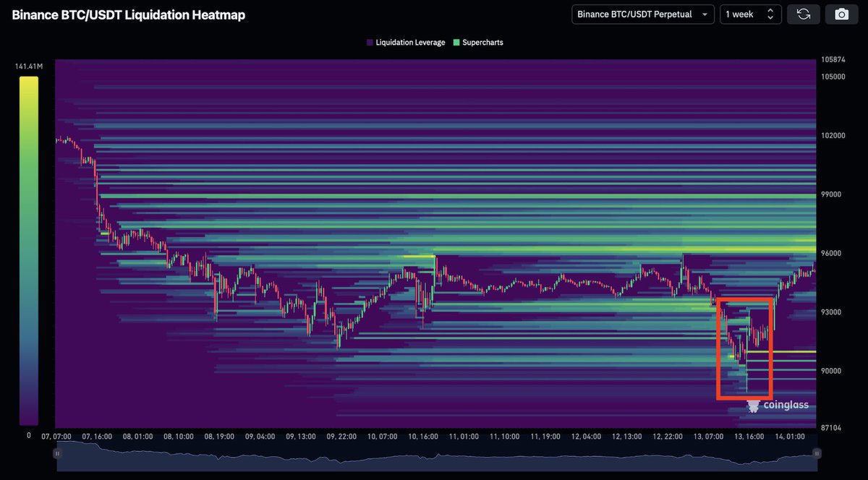Click the 12, 22:00 time axis label
Viewport: 868px width, 480px height.
coord(667,437)
